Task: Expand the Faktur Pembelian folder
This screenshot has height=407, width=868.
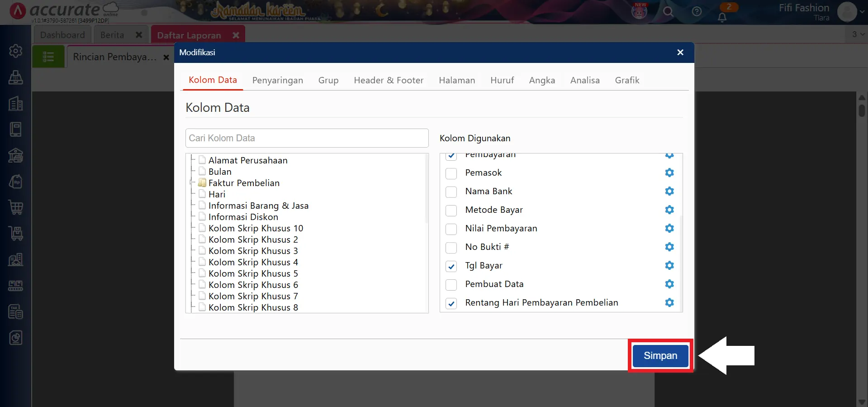Action: click(x=191, y=183)
